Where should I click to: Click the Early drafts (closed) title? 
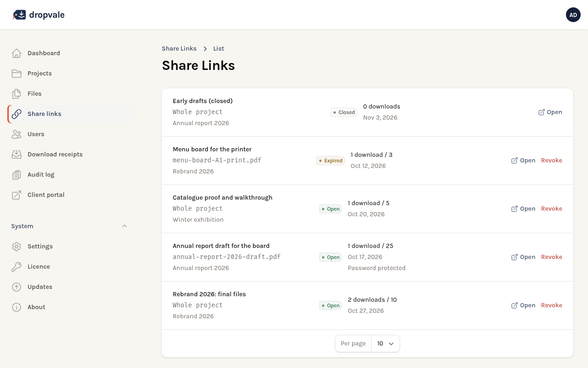(203, 101)
